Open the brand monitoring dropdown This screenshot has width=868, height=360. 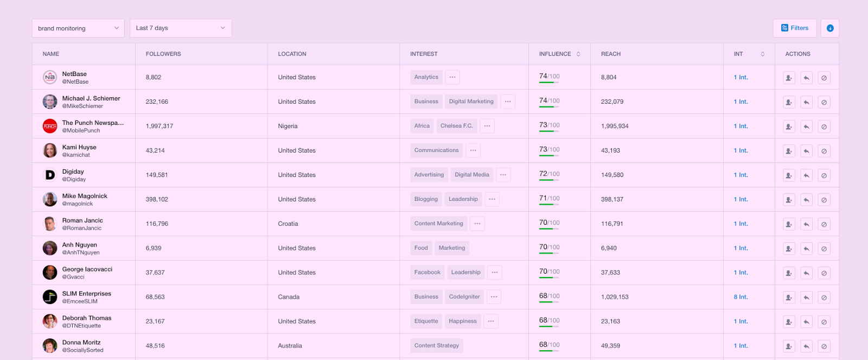click(x=78, y=28)
